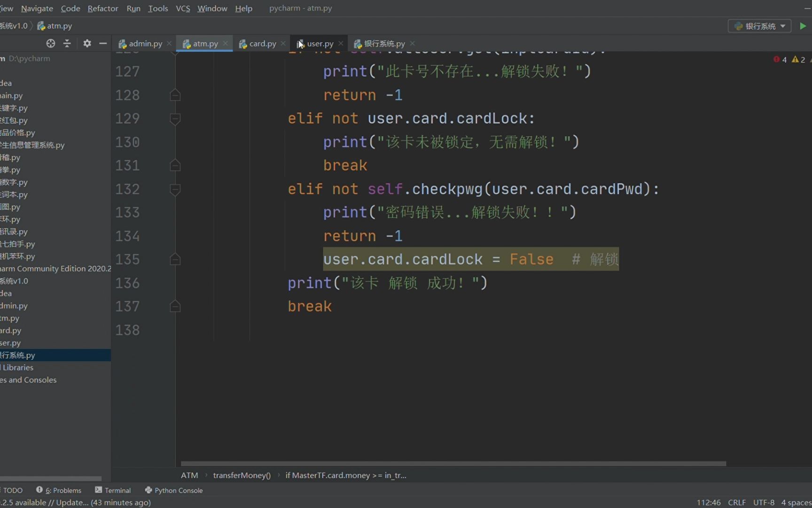Open project panel settings gear
The height and width of the screenshot is (508, 812).
click(x=87, y=43)
